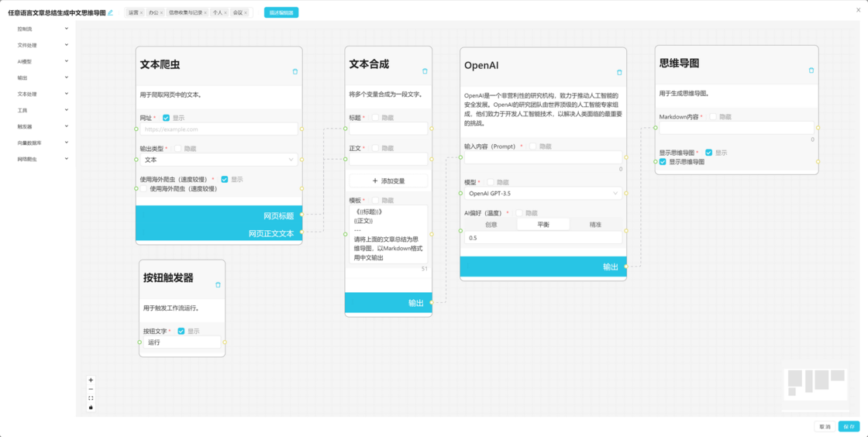Open the 模型 dropdown showing OpenAI GPT-3.5
This screenshot has width=868, height=437.
point(542,194)
